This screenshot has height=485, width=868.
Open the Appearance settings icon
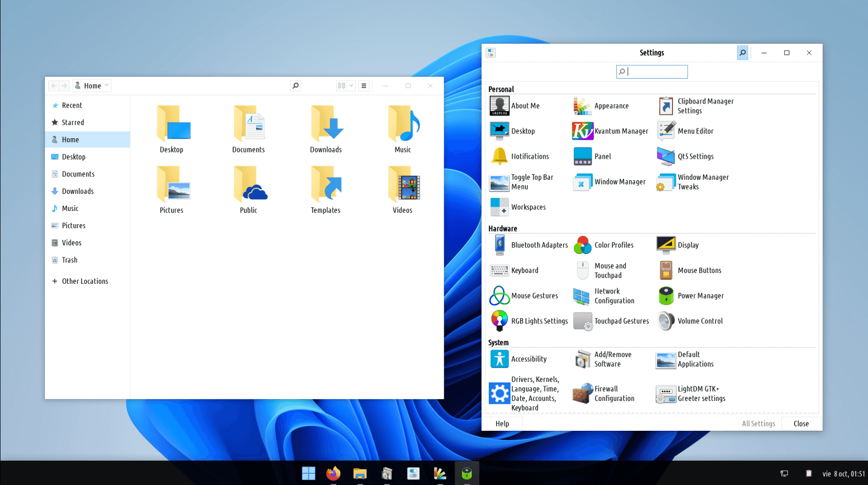582,106
